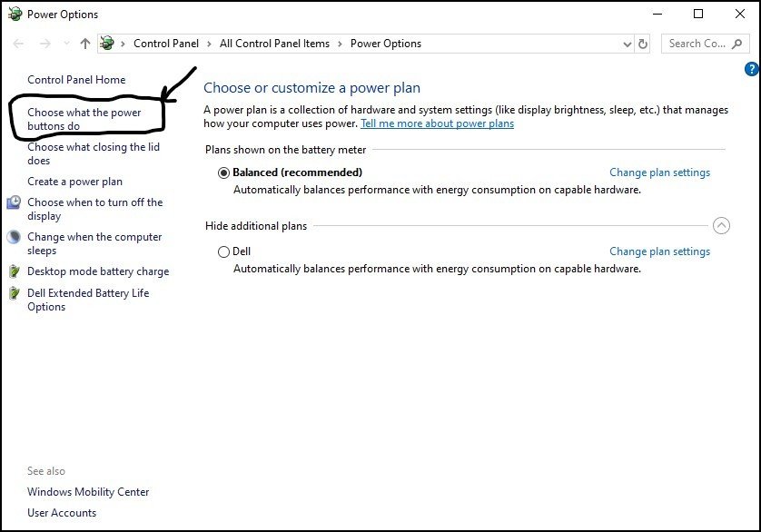
Task: Click the refresh icon beside address bar
Action: coord(643,44)
